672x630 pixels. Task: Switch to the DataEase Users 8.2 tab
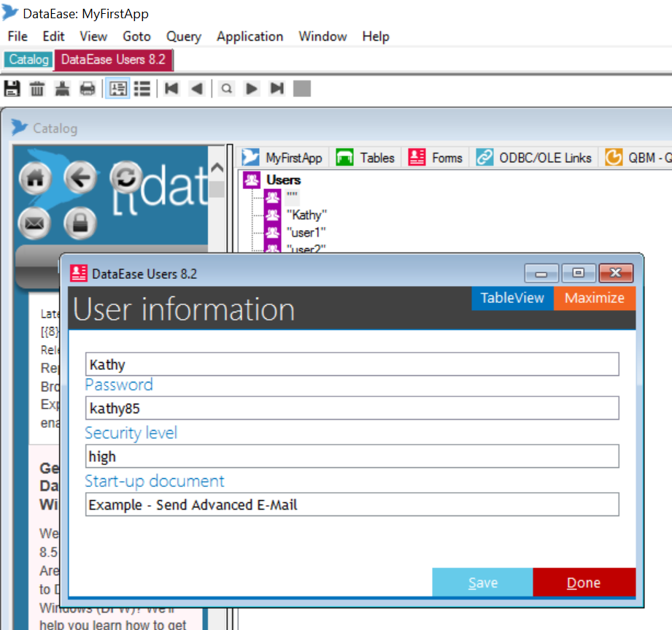click(114, 59)
